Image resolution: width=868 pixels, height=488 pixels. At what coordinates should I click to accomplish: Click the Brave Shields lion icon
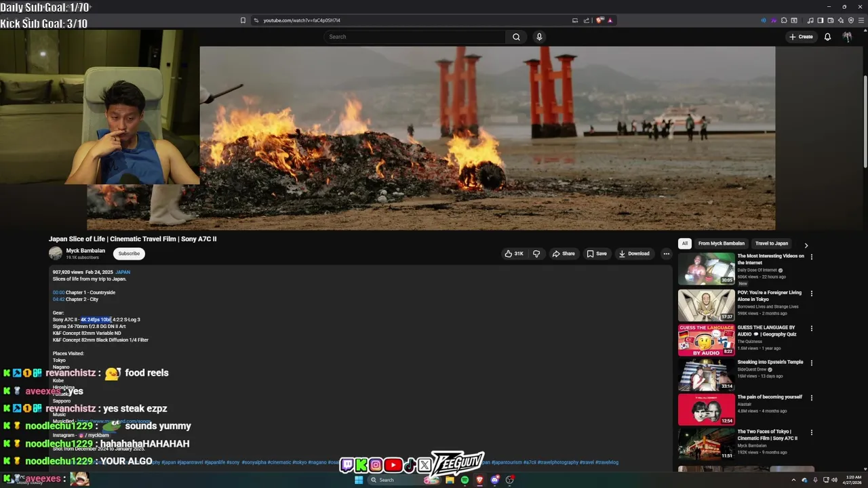tap(599, 20)
